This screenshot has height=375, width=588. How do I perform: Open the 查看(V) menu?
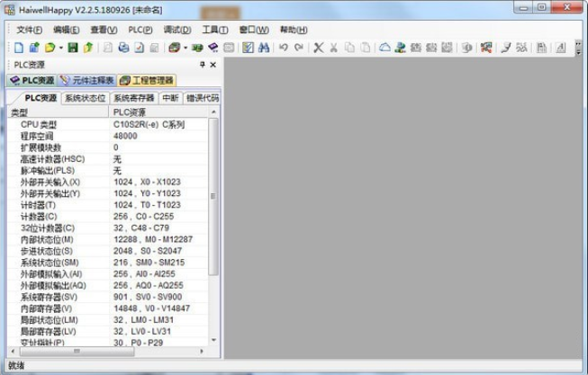[x=104, y=30]
